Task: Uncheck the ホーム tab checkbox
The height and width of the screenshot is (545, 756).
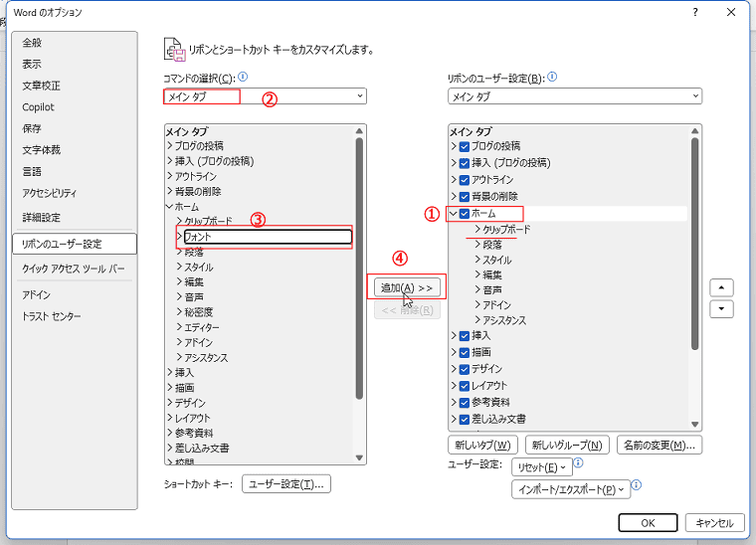Action: pyautogui.click(x=465, y=214)
